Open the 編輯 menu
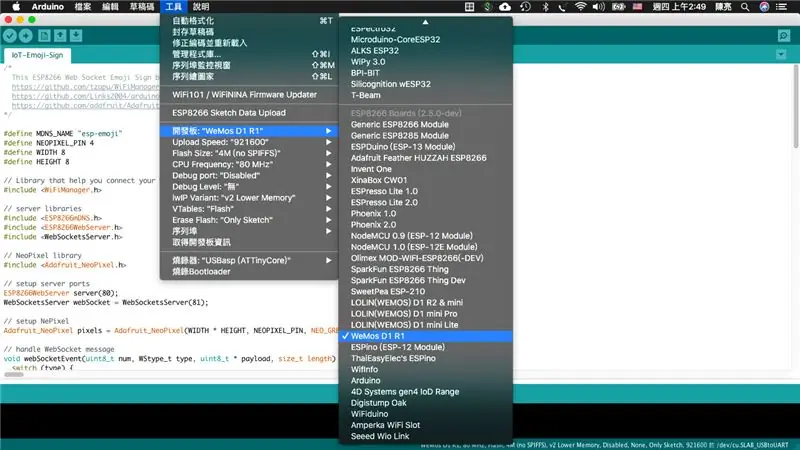This screenshot has width=800, height=450. (x=110, y=7)
